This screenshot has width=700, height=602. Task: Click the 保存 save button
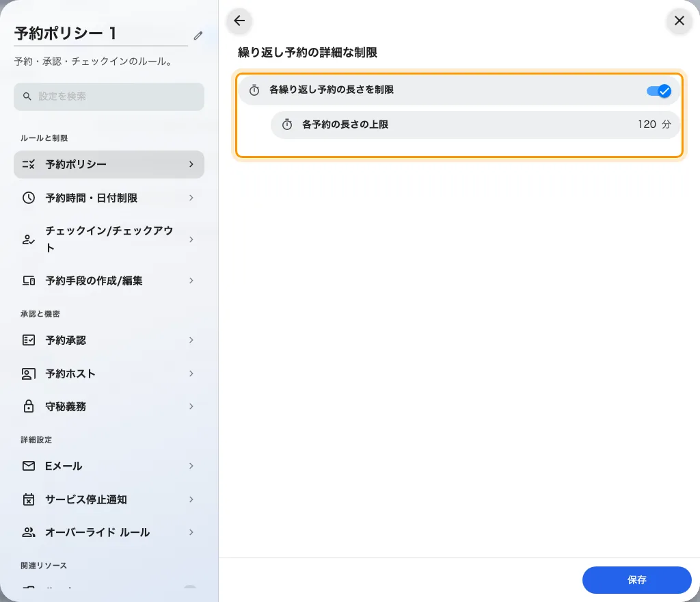click(x=636, y=579)
